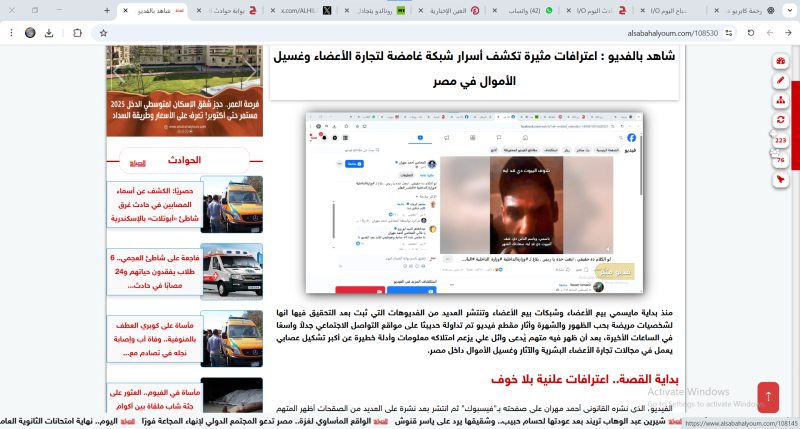Open the شاطئ العجمي tragedy headline
Image resolution: width=800 pixels, height=429 pixels.
[x=155, y=271]
